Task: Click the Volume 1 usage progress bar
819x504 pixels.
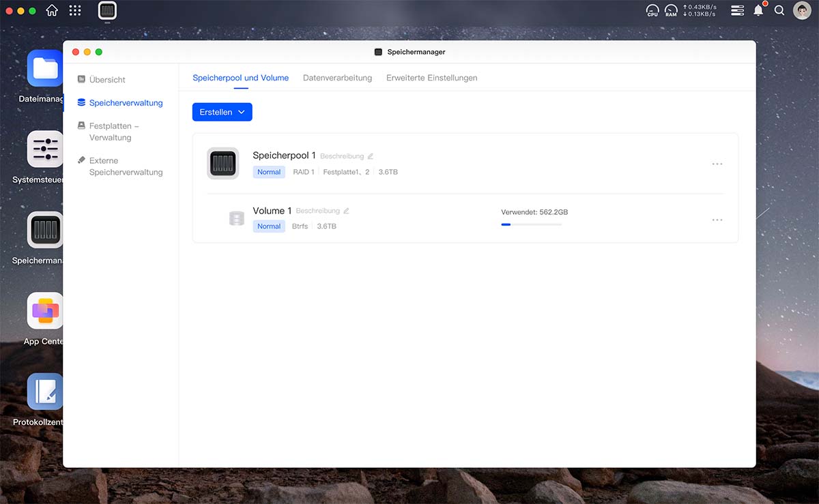Action: (x=531, y=224)
